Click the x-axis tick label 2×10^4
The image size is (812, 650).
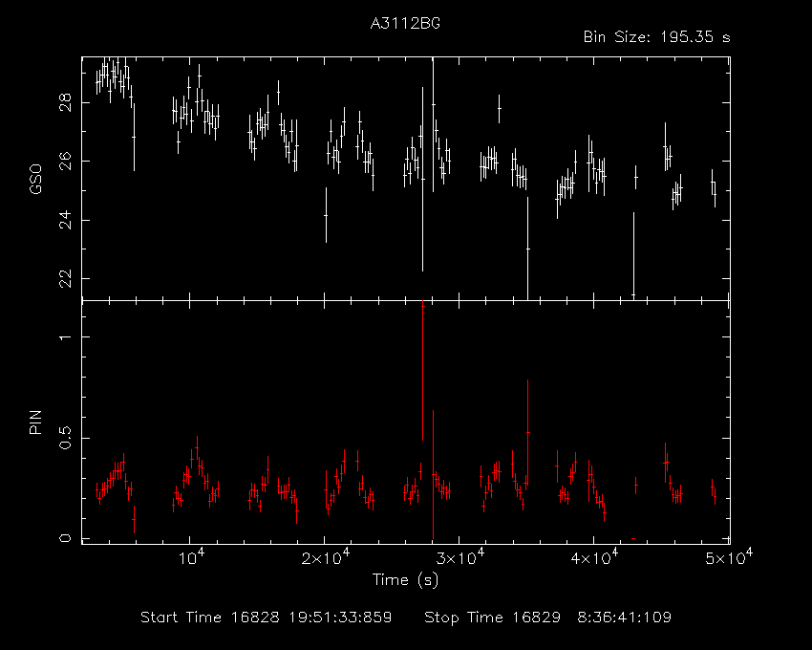point(326,557)
